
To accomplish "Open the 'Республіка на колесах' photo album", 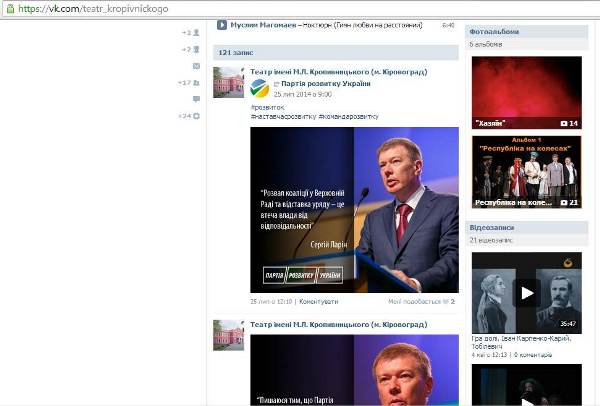I will click(x=527, y=172).
